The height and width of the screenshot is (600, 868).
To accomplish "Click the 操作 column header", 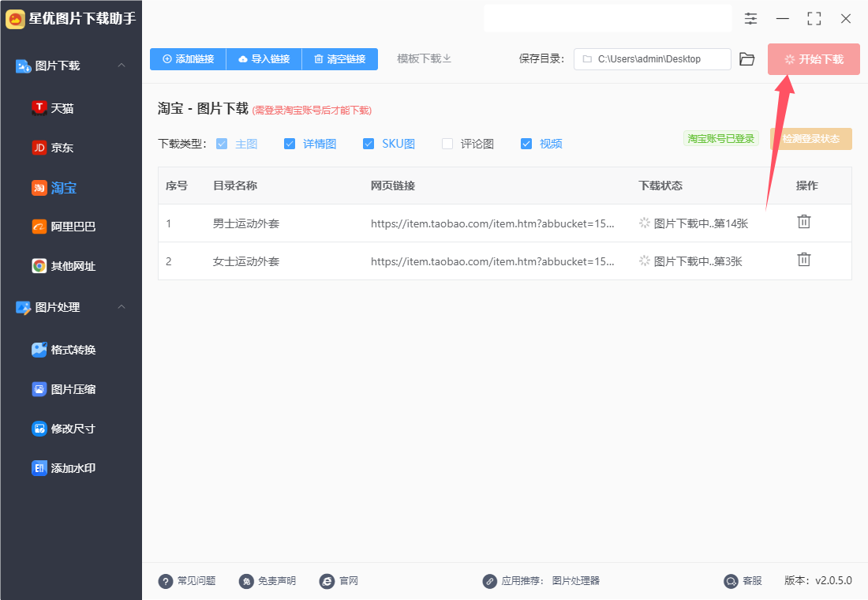I will tap(806, 186).
